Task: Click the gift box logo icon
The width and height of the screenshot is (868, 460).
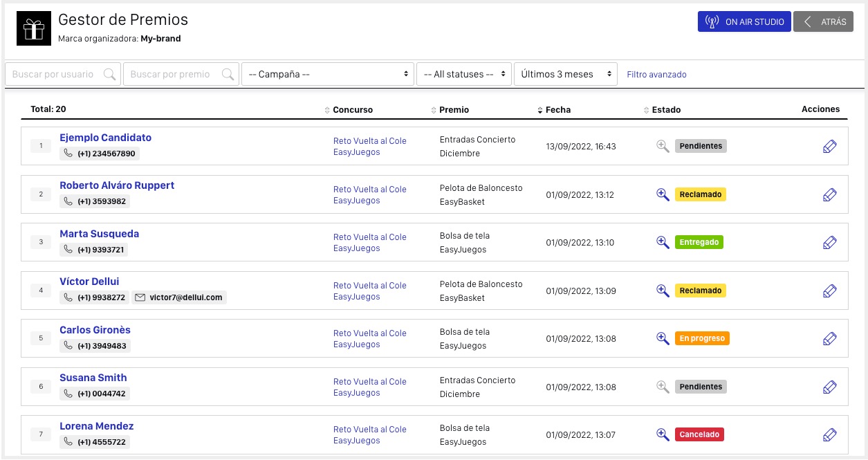Action: pos(34,28)
